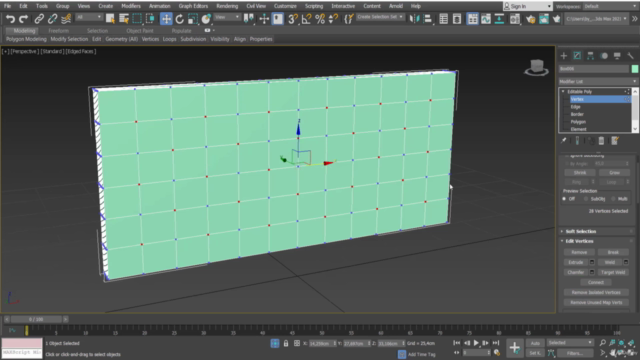Open the Modifier List dropdown

tap(598, 81)
